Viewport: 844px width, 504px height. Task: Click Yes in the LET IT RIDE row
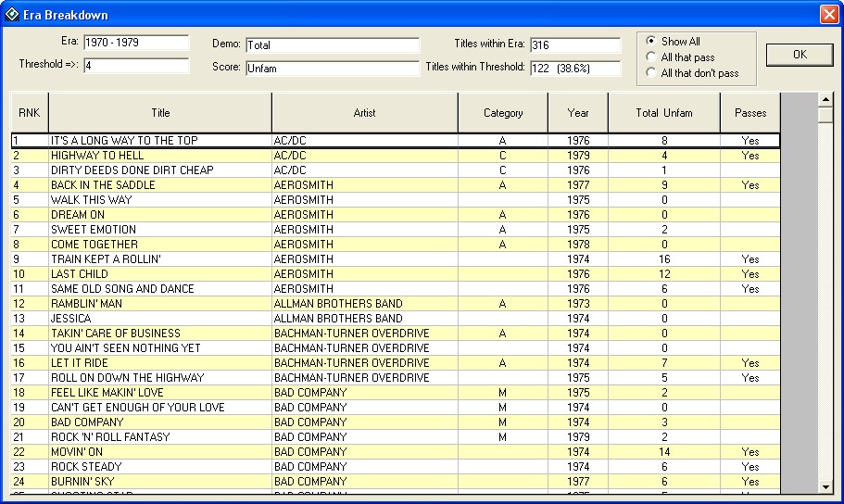point(750,363)
